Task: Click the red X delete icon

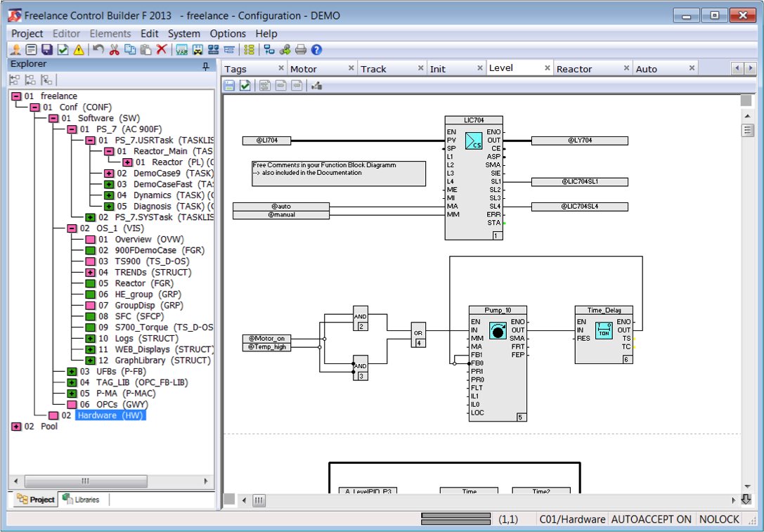Action: click(162, 50)
